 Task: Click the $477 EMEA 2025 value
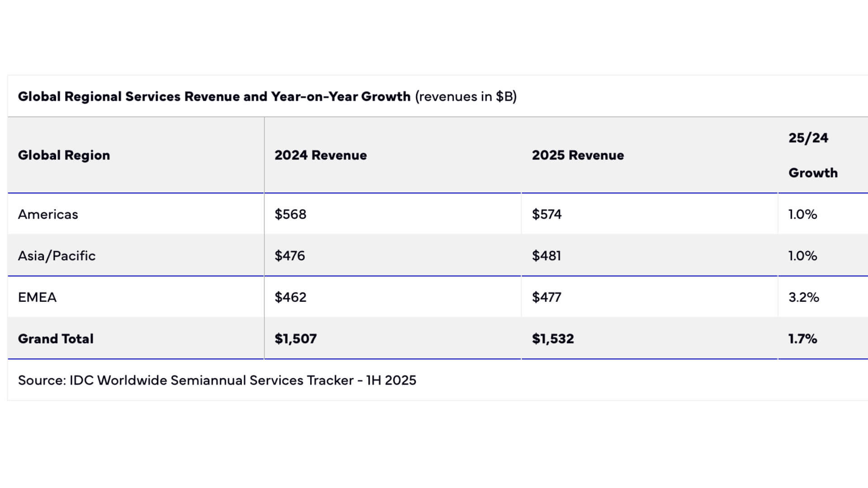point(547,297)
